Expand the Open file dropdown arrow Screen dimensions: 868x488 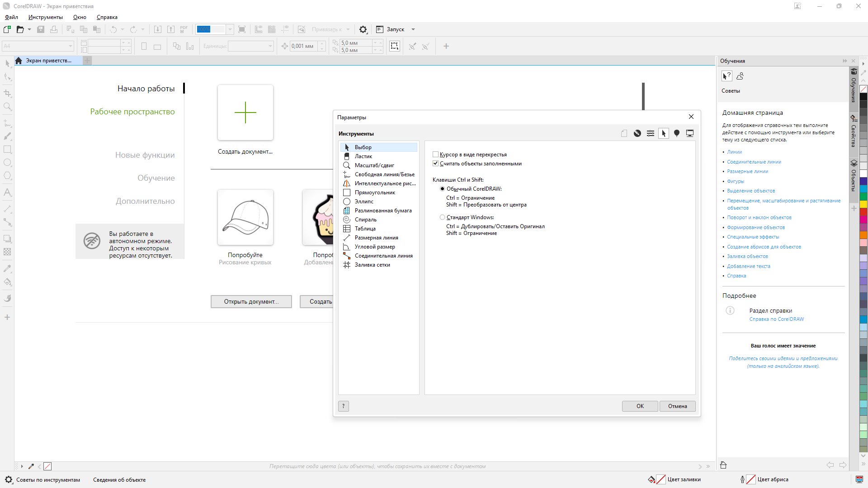tap(29, 29)
